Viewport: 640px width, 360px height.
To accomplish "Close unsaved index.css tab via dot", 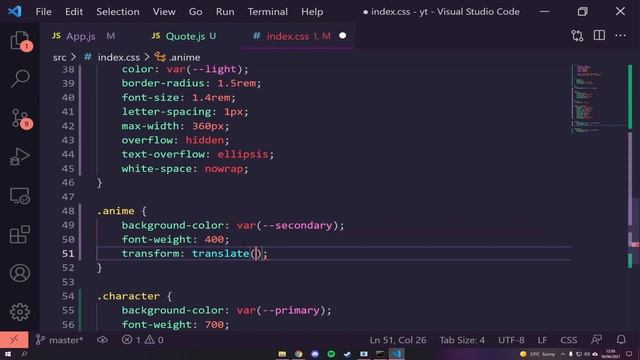I will coord(342,36).
